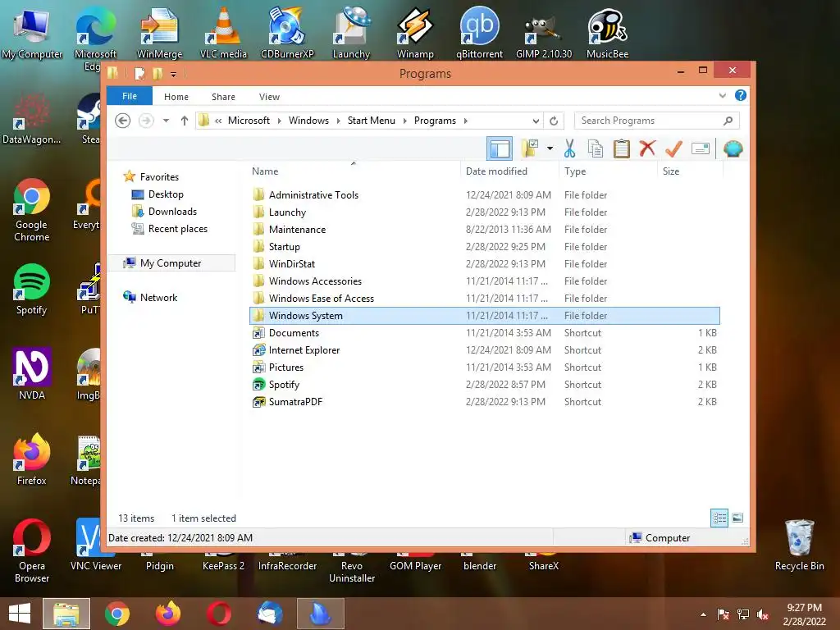Click the Copy toolbar icon
The image size is (840, 630).
point(596,148)
